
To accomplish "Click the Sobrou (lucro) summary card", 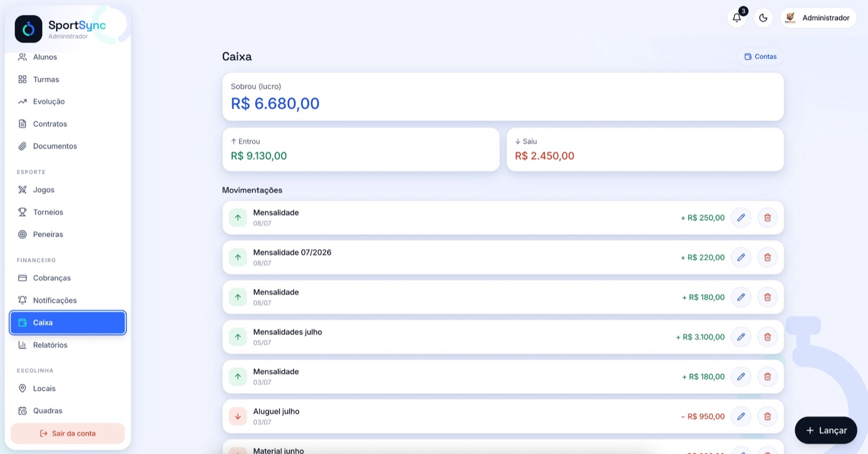I will pyautogui.click(x=503, y=97).
